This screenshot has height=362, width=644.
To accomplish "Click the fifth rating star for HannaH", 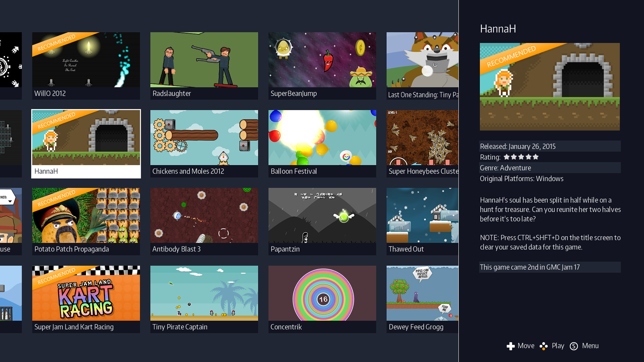I will (x=536, y=157).
